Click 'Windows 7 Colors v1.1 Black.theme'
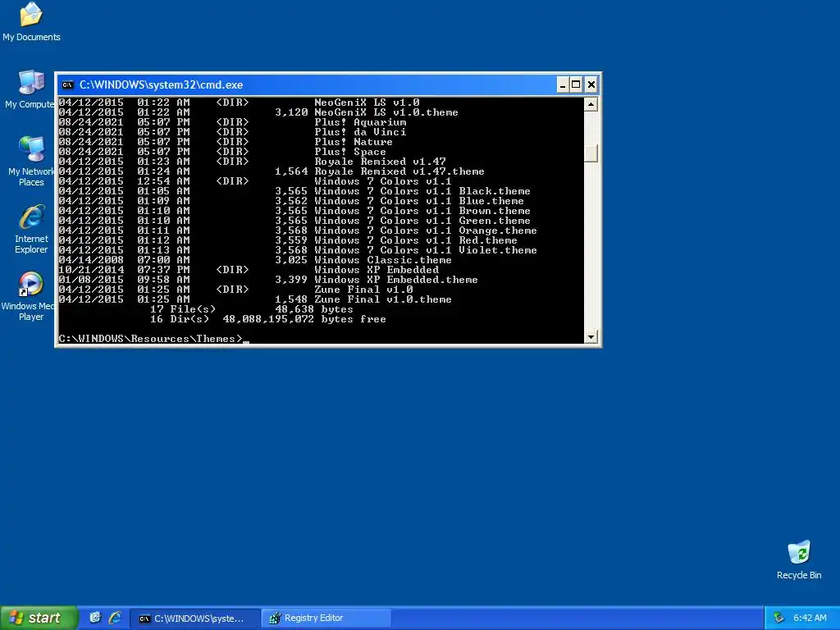The height and width of the screenshot is (630, 840). pos(422,191)
